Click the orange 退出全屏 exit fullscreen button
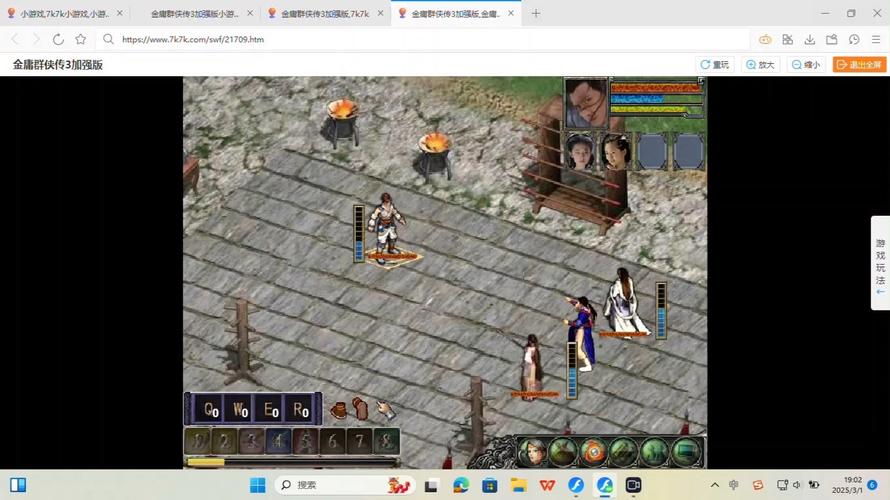 859,65
